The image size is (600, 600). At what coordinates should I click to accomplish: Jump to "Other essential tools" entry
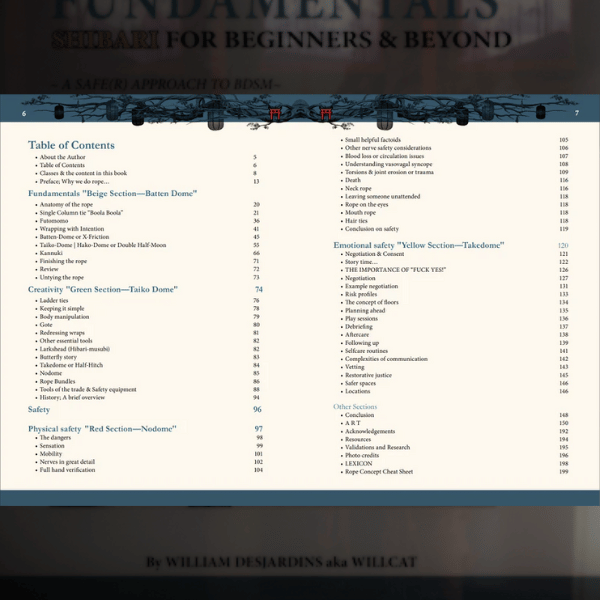point(68,340)
